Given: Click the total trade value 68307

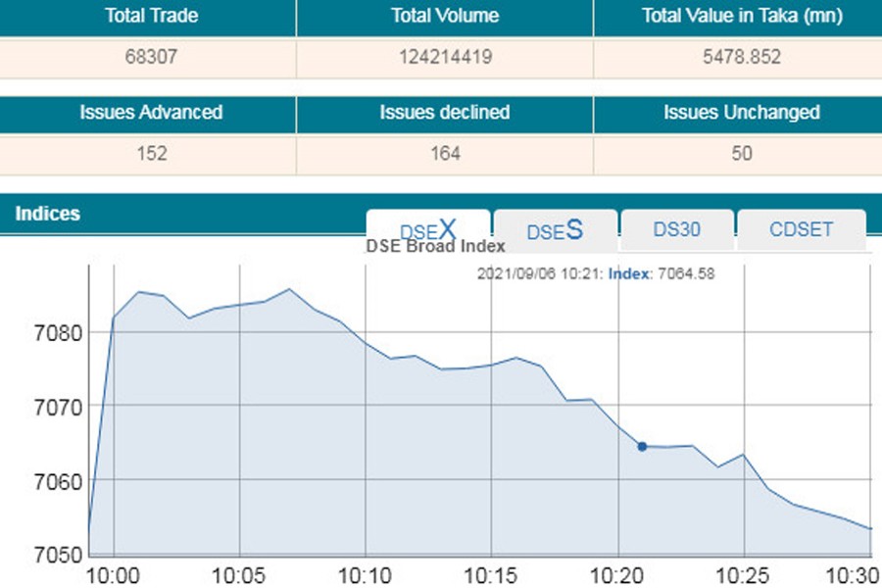Looking at the screenshot, I should (x=146, y=57).
